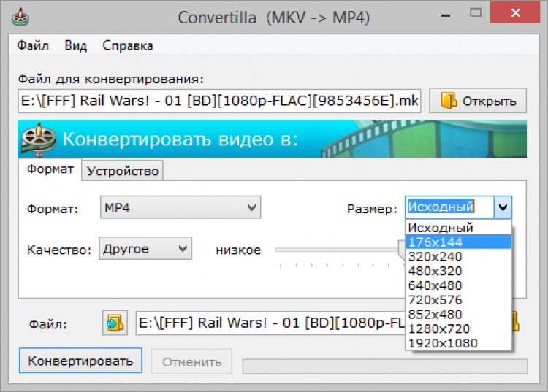Click the Размер combo box text field

450,207
